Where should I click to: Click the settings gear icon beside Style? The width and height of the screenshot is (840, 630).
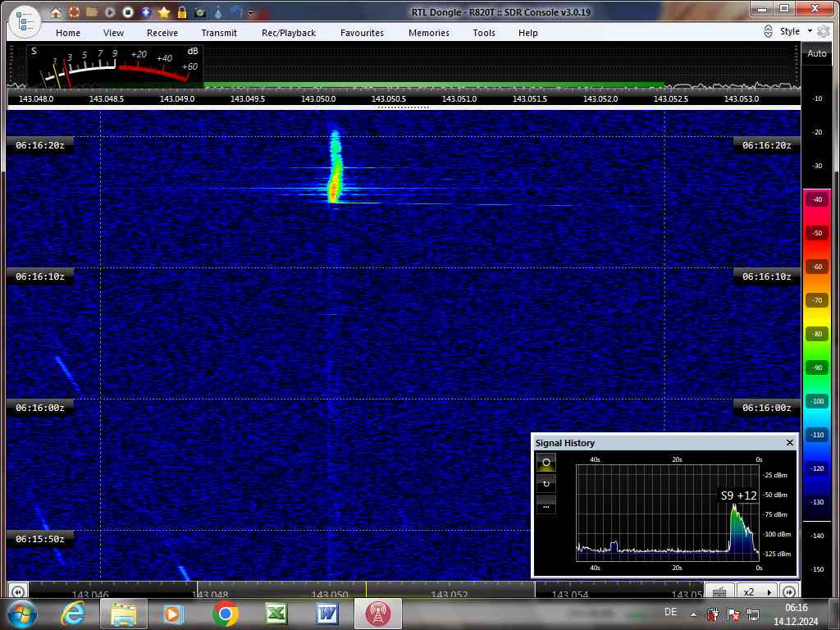click(x=824, y=32)
